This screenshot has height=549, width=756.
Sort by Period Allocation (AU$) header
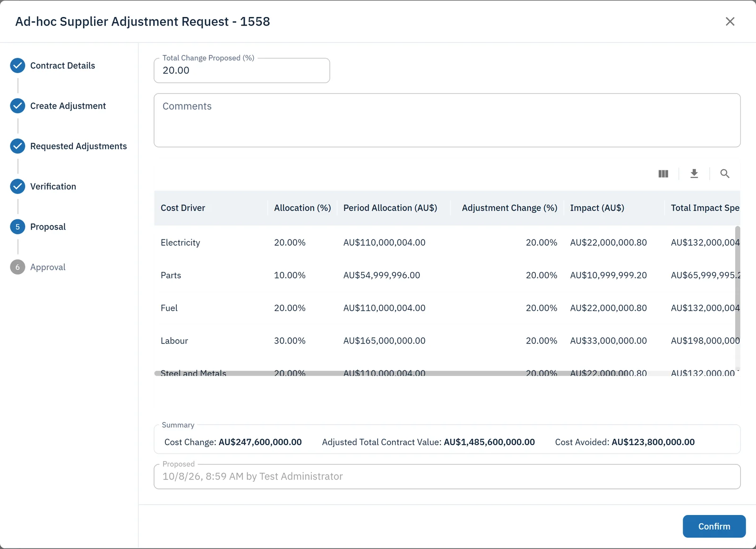tap(390, 208)
